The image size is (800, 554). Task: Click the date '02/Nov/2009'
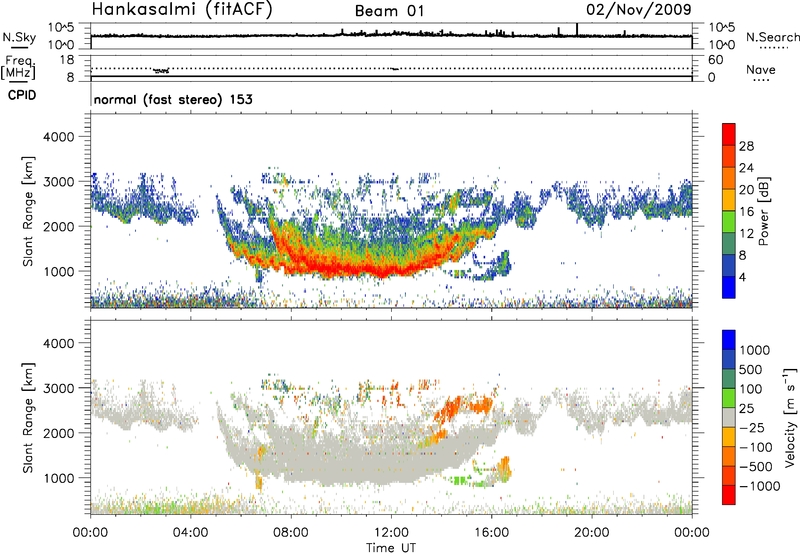click(639, 9)
